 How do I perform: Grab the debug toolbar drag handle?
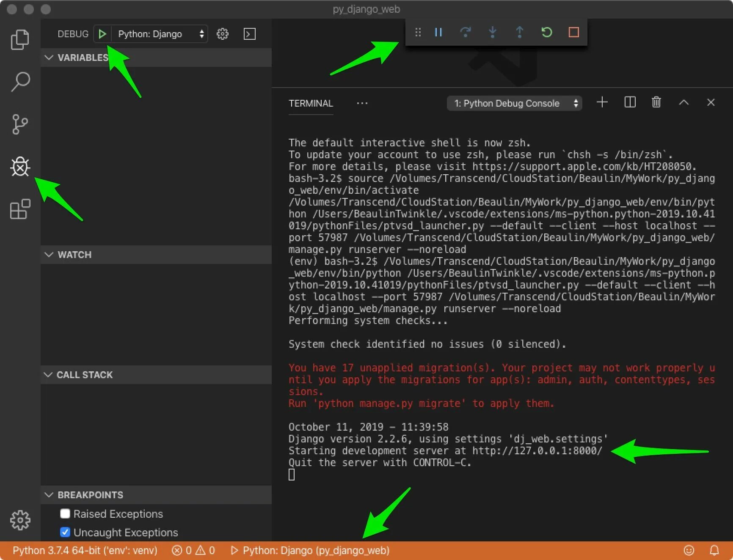click(x=418, y=32)
